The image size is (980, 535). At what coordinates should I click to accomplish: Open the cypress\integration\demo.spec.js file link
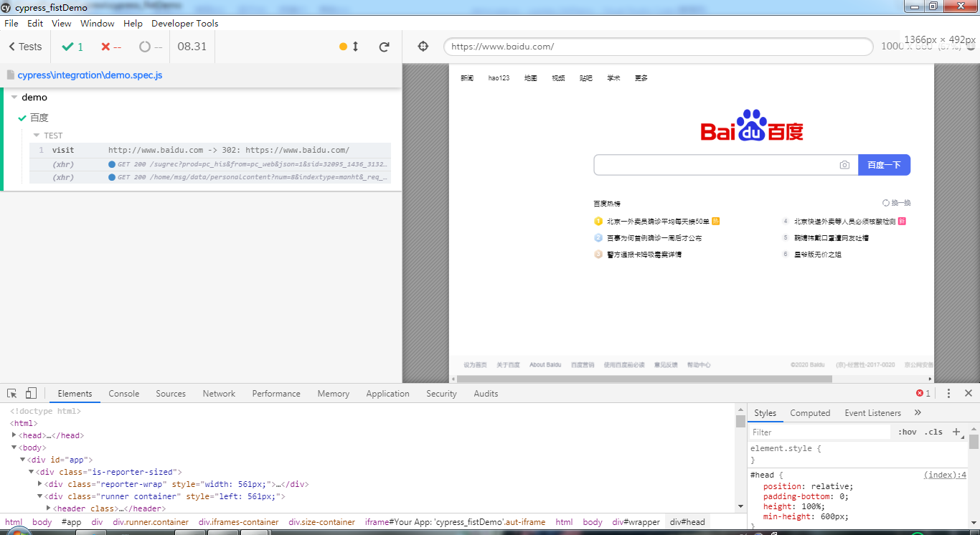point(90,75)
